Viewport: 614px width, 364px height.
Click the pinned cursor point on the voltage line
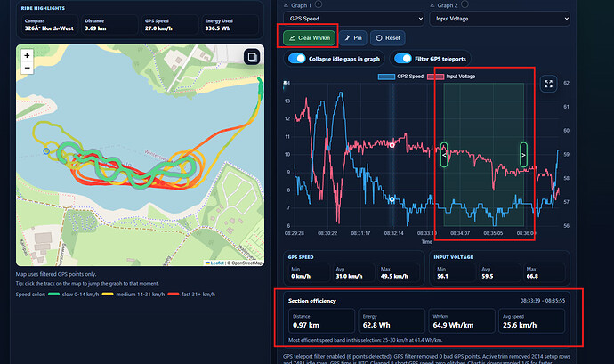point(392,145)
